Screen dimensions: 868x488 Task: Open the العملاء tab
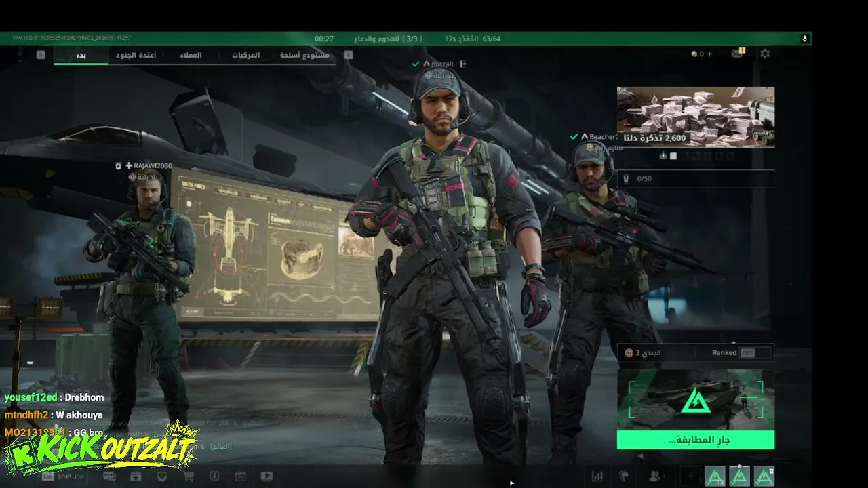[x=191, y=55]
